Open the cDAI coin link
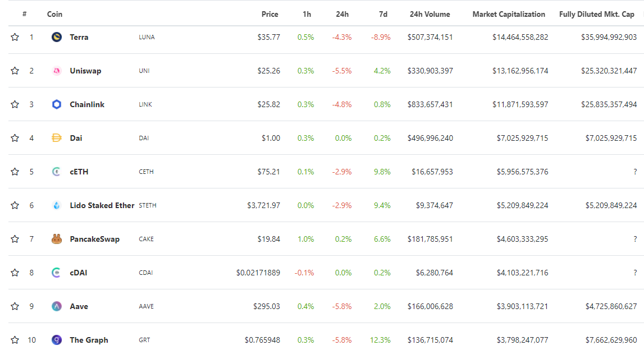 [x=79, y=273]
